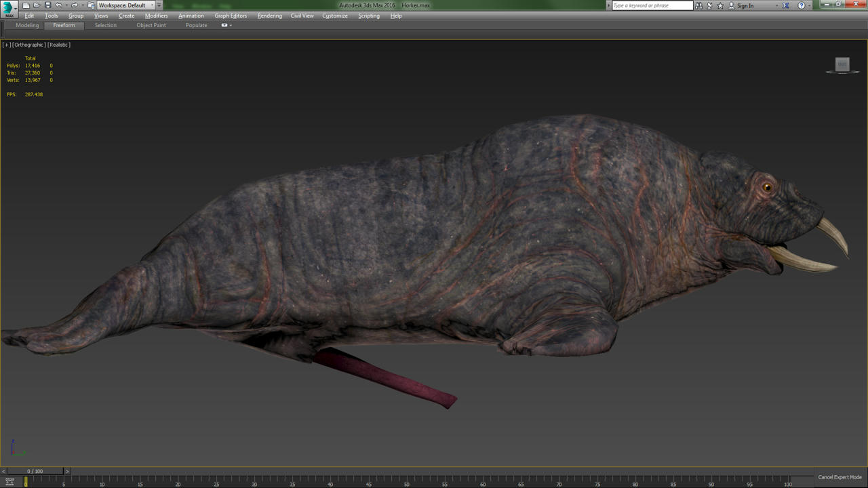The width and height of the screenshot is (868, 488).
Task: Open the Modifiers menu
Action: 157,16
